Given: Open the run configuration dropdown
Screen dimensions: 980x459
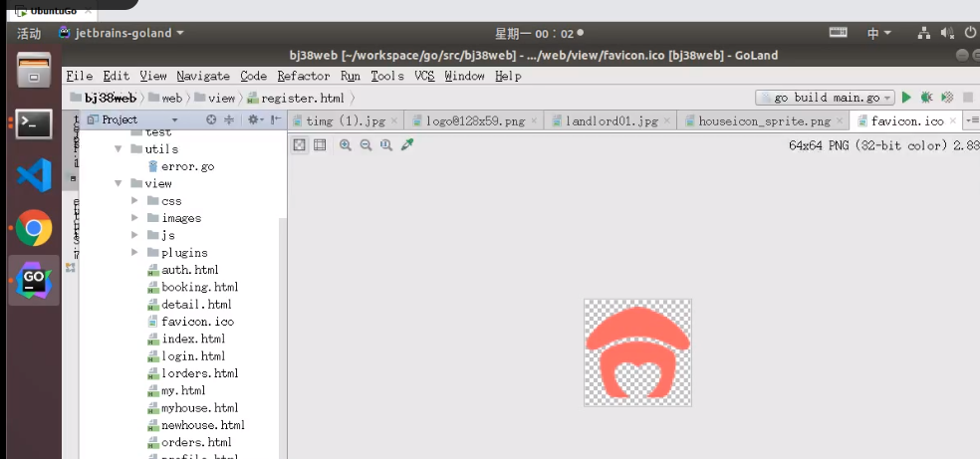Looking at the screenshot, I should 825,98.
